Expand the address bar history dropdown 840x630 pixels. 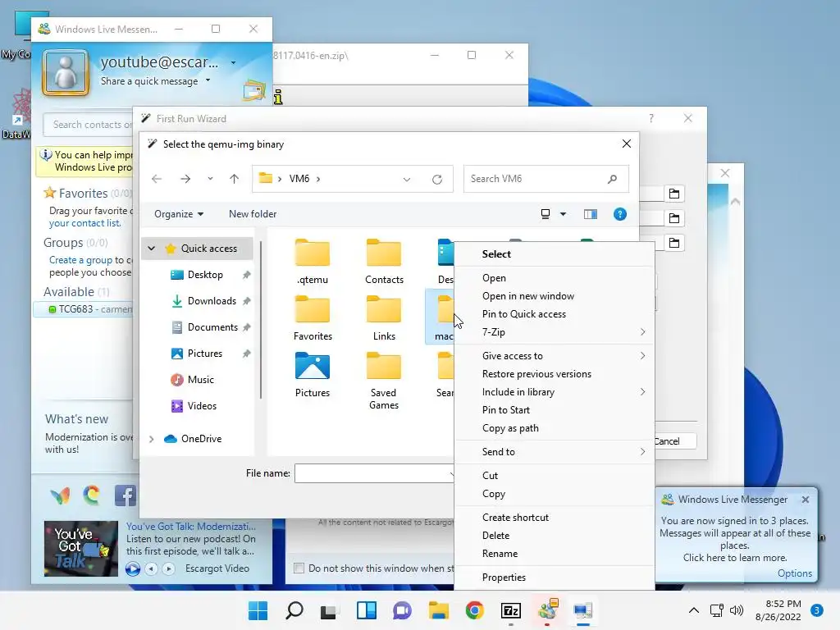pos(407,180)
